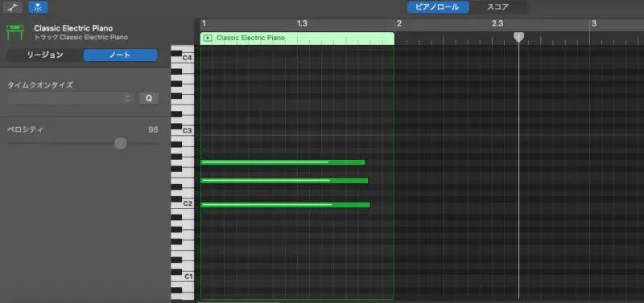Click the Classic Electric Piano region header

pyautogui.click(x=297, y=38)
